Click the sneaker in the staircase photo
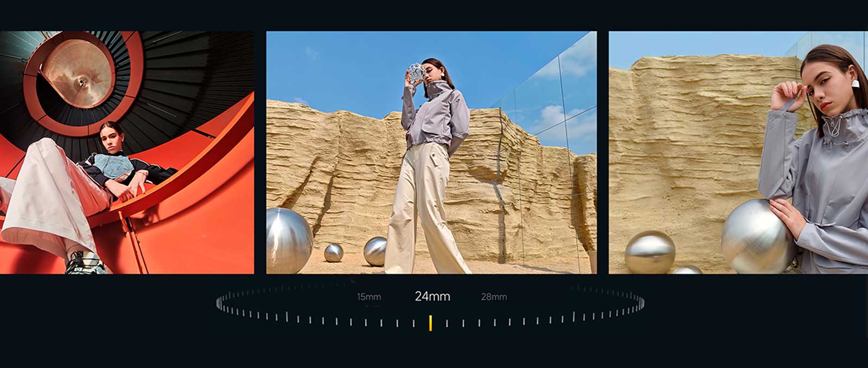The width and height of the screenshot is (868, 368). [x=87, y=263]
